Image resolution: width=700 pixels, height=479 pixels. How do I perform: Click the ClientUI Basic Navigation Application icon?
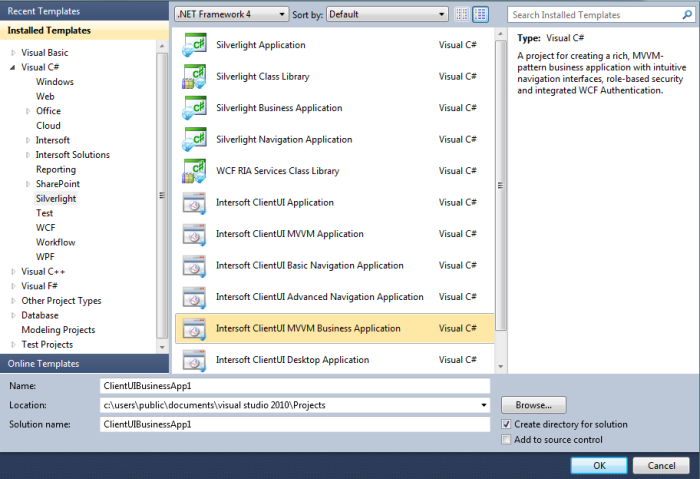(194, 266)
